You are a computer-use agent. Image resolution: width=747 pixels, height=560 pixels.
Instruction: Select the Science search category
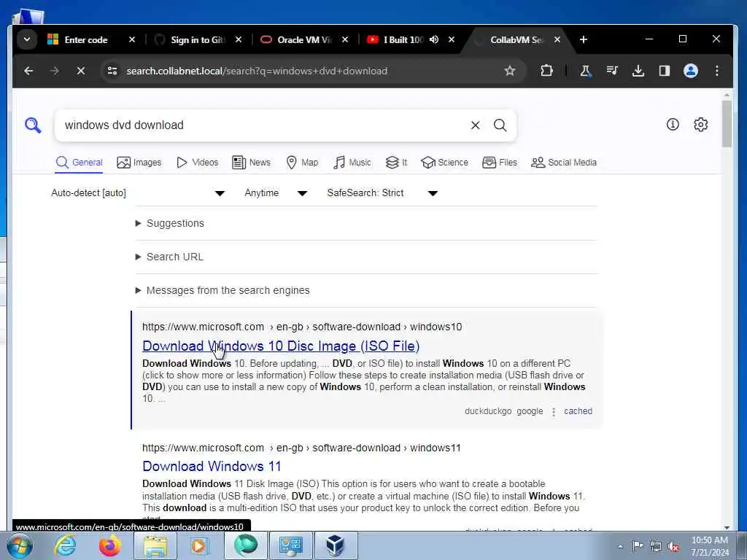[444, 163]
